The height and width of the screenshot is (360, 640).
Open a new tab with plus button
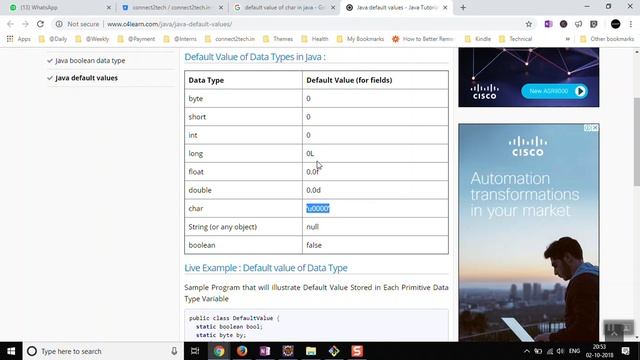click(463, 7)
